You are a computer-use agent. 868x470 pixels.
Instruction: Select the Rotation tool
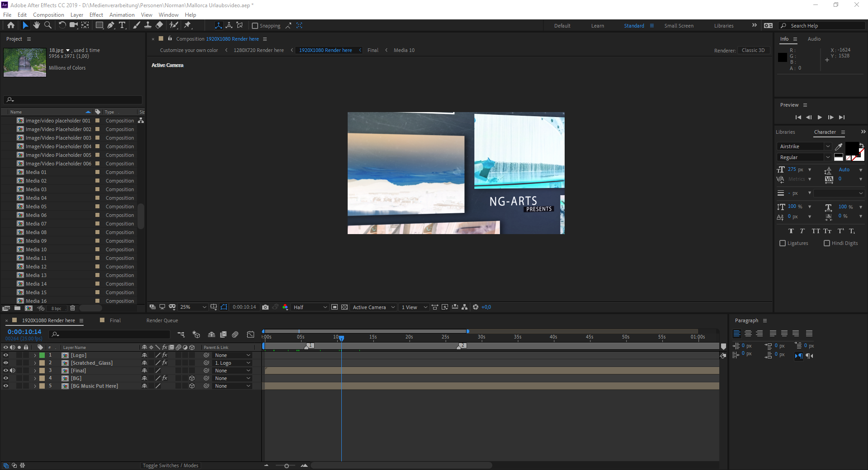[62, 25]
